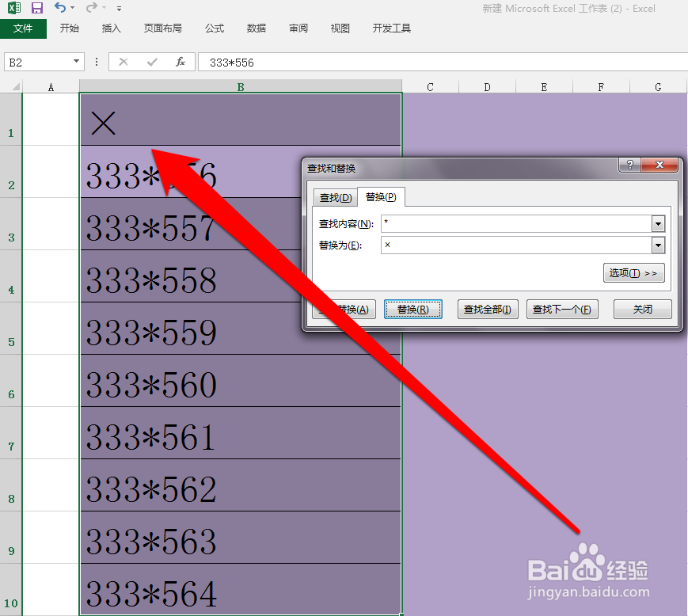Click the formula bar vertical dots handle
This screenshot has height=616, width=688.
tap(97, 62)
